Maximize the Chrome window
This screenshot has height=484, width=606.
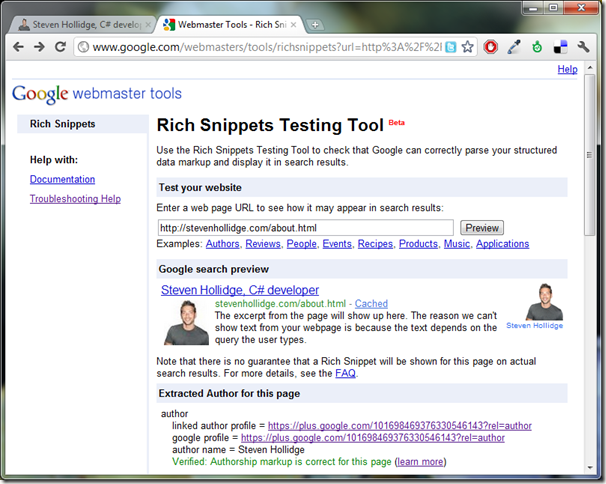553,8
